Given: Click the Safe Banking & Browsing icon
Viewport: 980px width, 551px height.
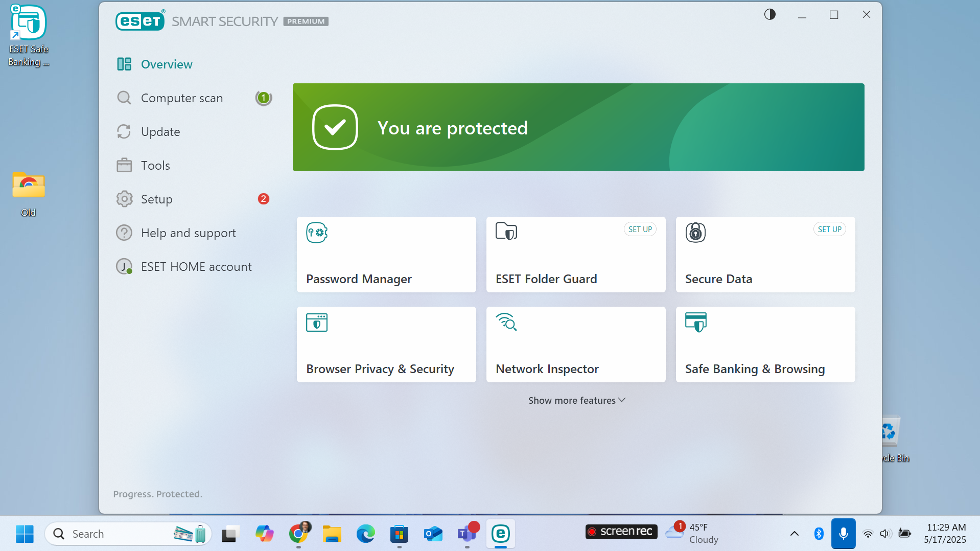Looking at the screenshot, I should click(695, 322).
